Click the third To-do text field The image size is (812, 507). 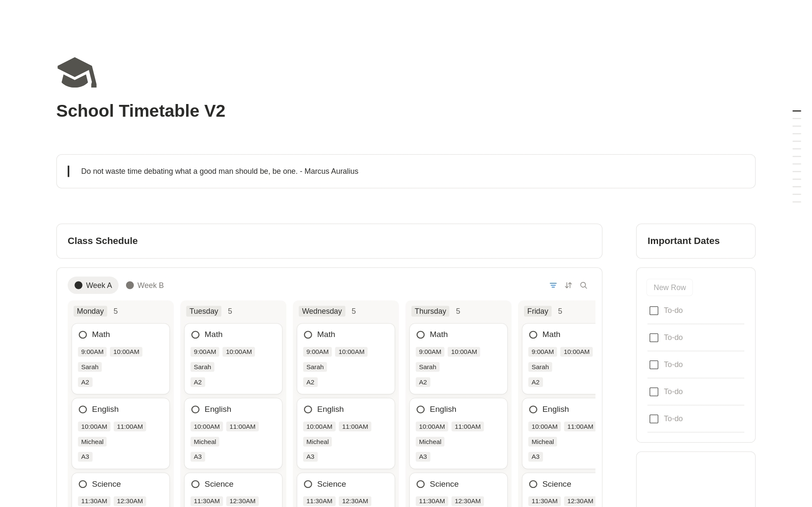point(673,365)
